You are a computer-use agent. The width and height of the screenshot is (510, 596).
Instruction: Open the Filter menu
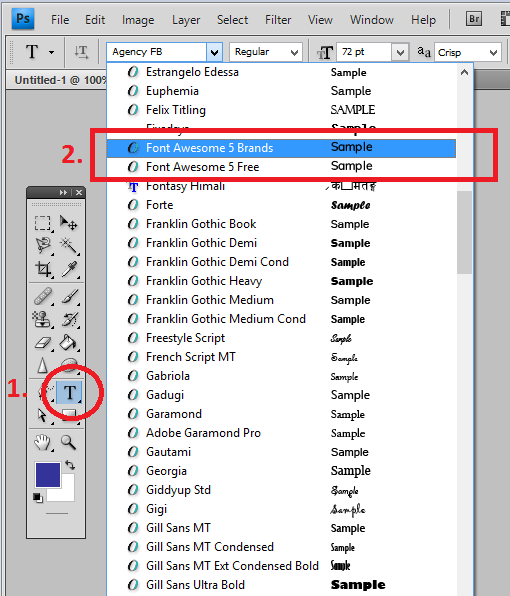(x=278, y=20)
